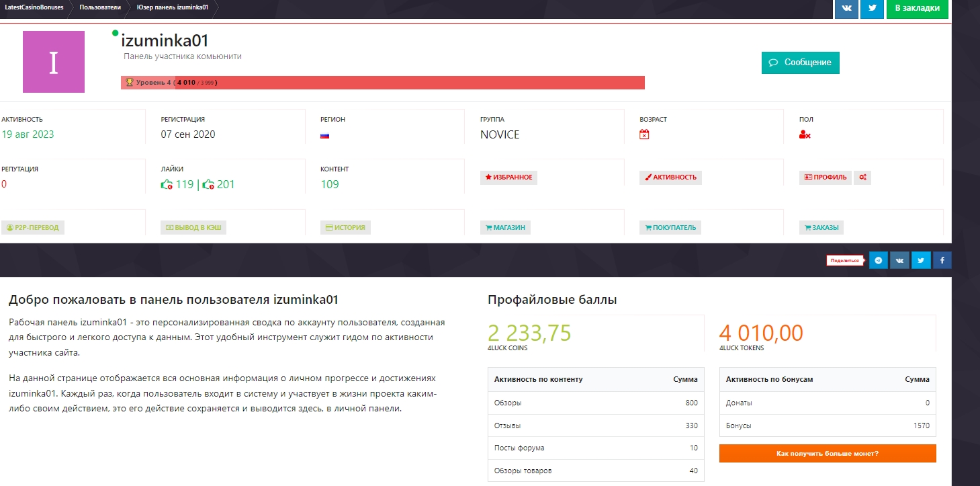Open profile settings gears icon
This screenshot has width=980, height=486.
(x=862, y=177)
